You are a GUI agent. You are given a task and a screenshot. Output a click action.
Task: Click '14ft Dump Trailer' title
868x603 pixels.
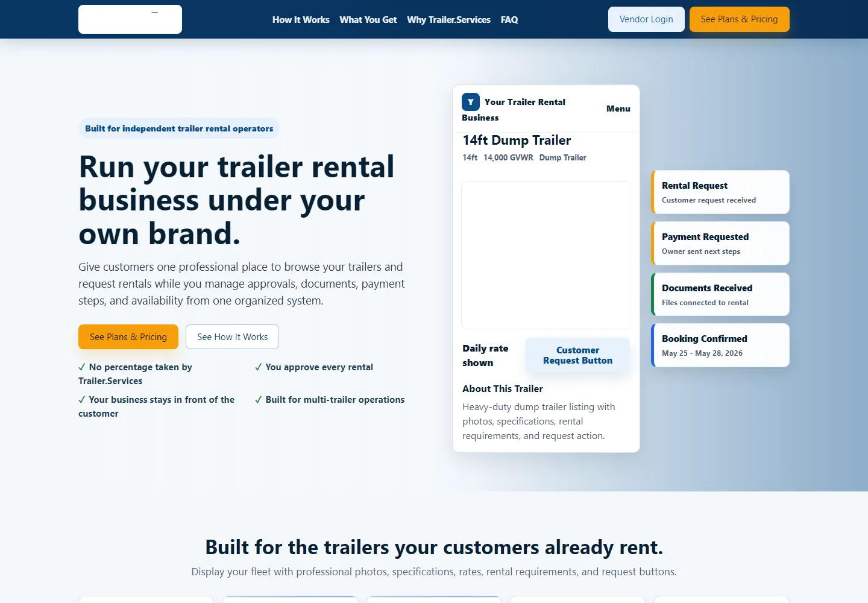tap(517, 140)
